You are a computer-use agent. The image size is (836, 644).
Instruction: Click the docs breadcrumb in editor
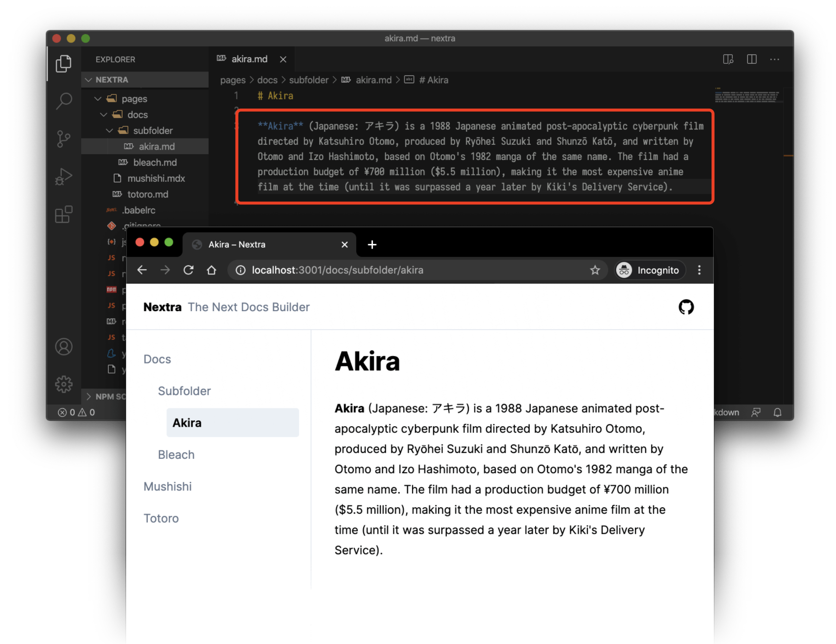coord(267,80)
